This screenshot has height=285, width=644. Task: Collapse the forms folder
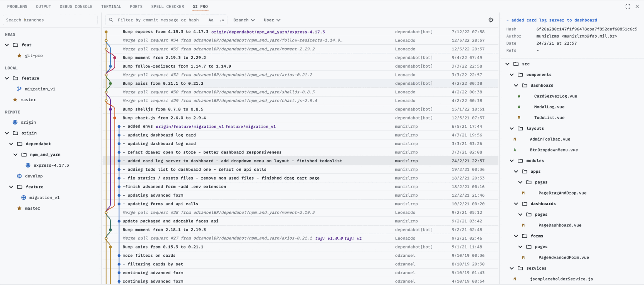[516, 236]
